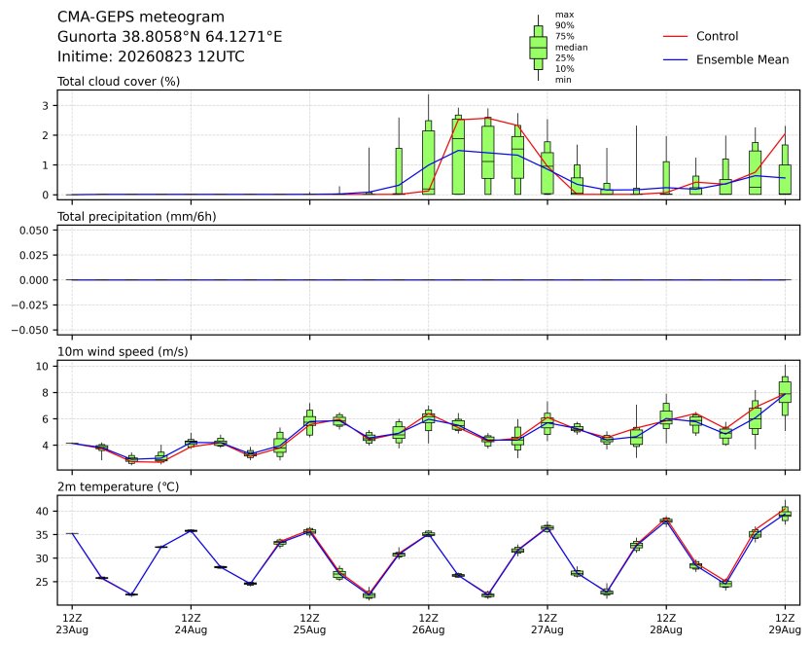Click the cloud cover box at 12Z 29Aug

coord(785,169)
